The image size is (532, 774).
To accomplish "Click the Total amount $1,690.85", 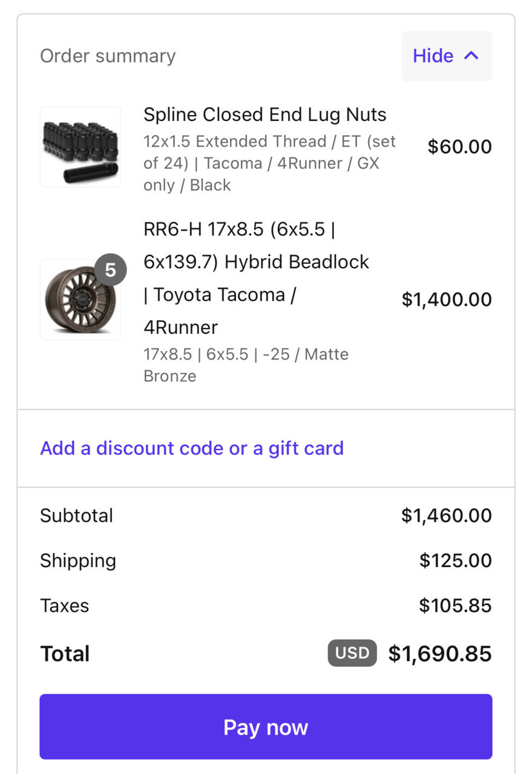I will pos(440,654).
